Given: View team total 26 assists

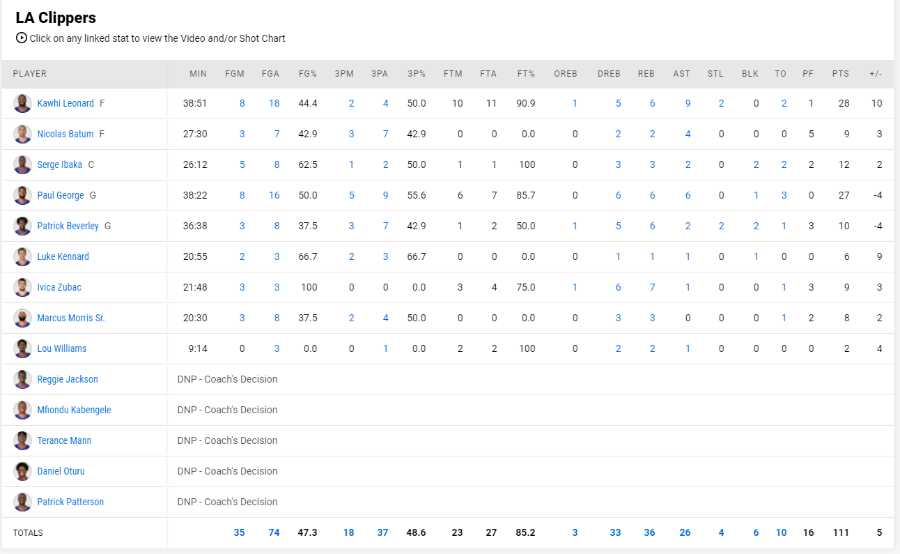Looking at the screenshot, I should pos(685,533).
